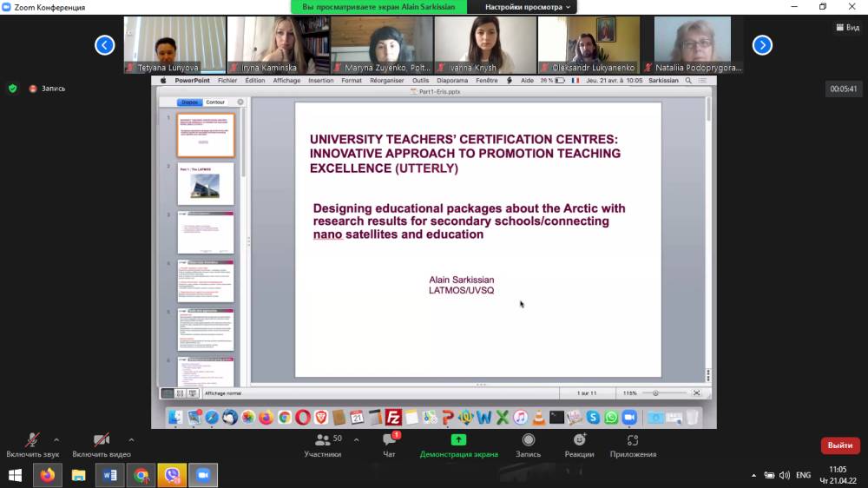The height and width of the screenshot is (488, 868).
Task: Click the green encryption shield icon
Action: pos(12,88)
